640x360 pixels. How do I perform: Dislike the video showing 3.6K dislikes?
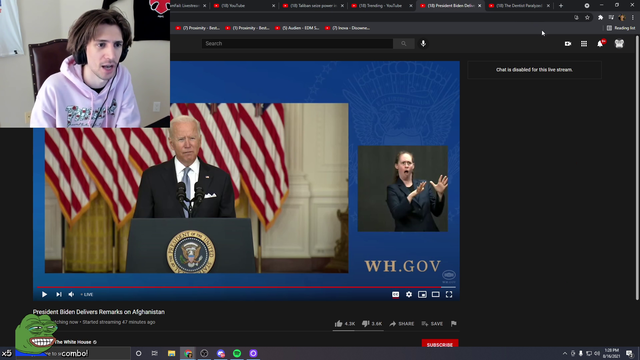372,324
